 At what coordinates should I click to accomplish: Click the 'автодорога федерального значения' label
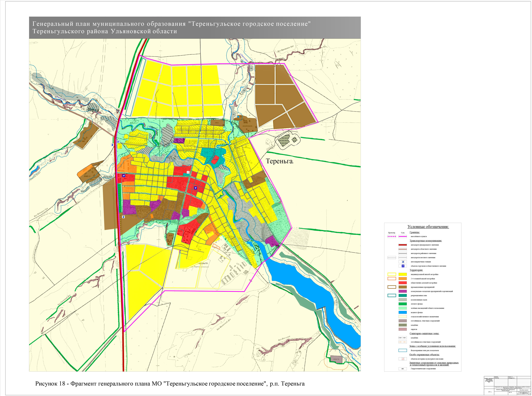coord(425,245)
